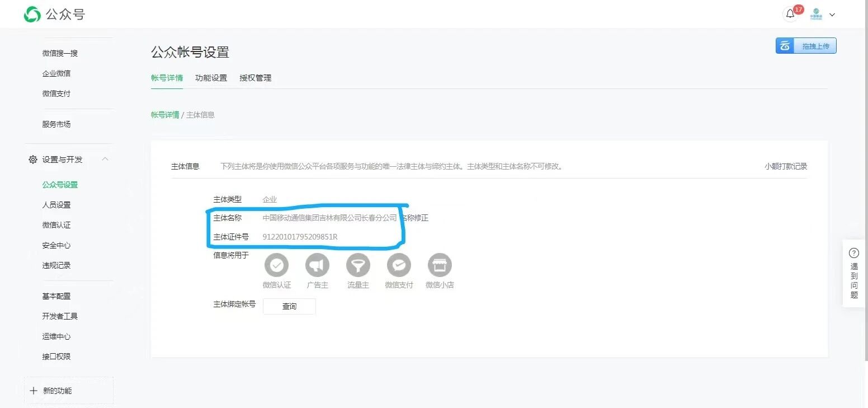868x408 pixels.
Task: Click the 微信认证 checkmark icon
Action: point(277,265)
